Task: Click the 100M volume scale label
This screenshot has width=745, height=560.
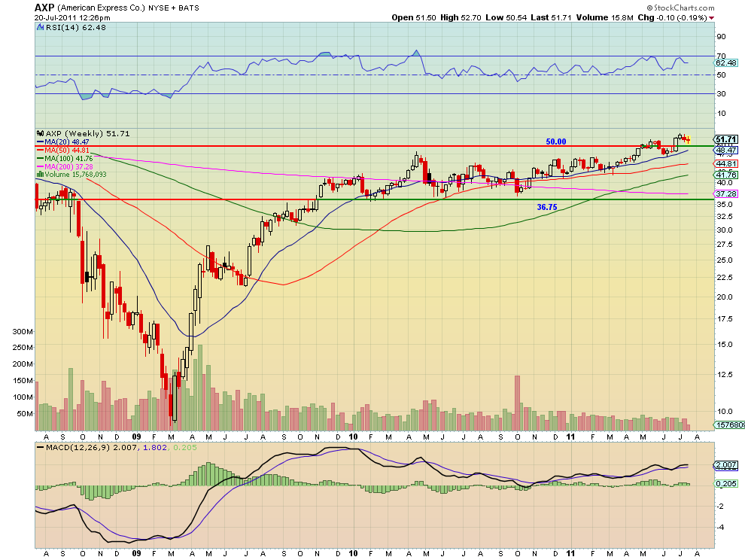Action: (x=23, y=397)
